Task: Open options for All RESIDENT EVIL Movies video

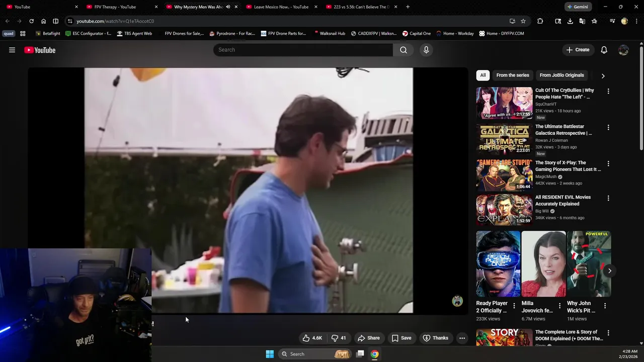Action: pos(608,198)
